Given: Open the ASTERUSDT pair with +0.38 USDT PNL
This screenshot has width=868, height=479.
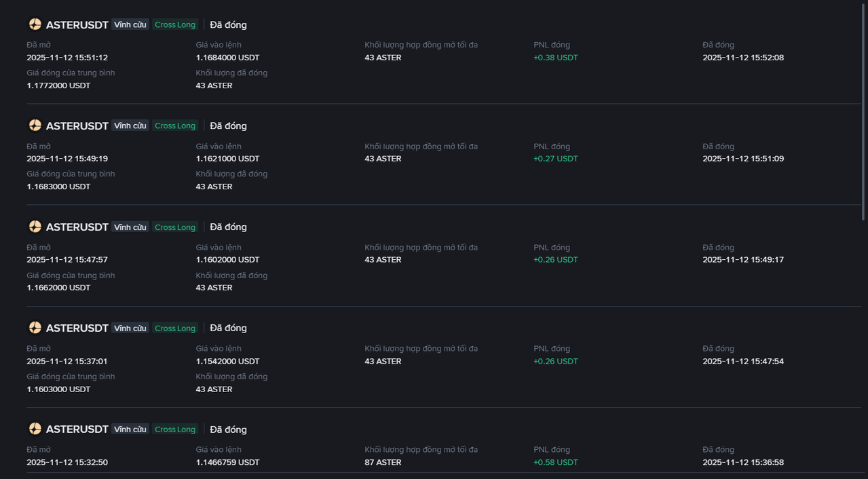Looking at the screenshot, I should pyautogui.click(x=77, y=25).
